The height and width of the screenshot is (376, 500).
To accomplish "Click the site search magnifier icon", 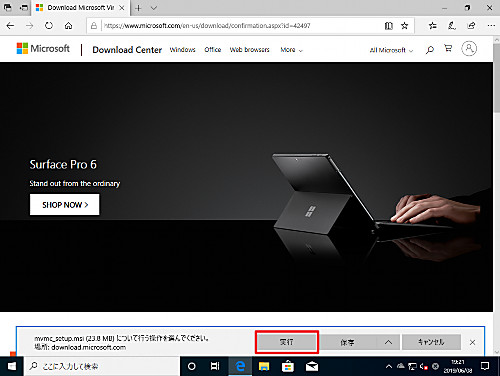I will click(430, 50).
